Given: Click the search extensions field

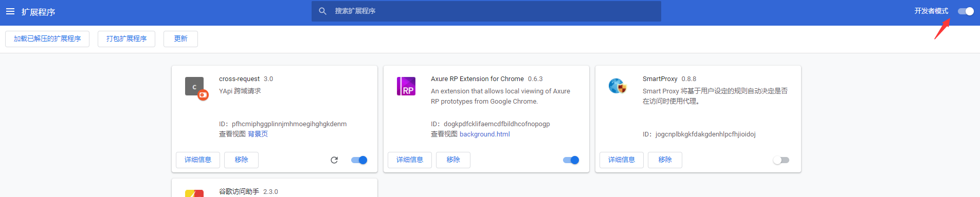Looking at the screenshot, I should (x=486, y=11).
